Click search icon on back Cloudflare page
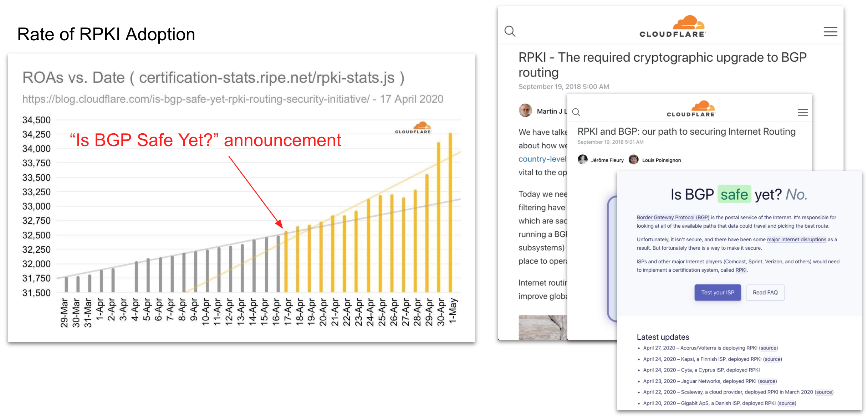 coord(510,31)
